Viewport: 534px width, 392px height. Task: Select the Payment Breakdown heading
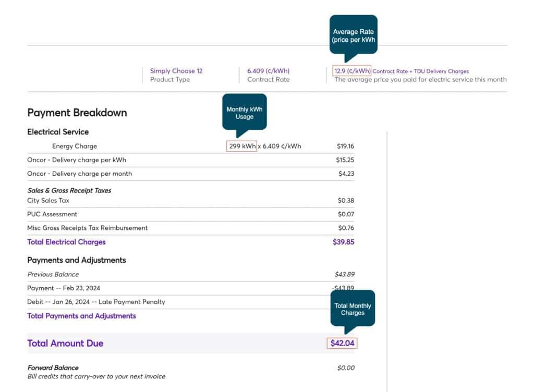pyautogui.click(x=77, y=113)
